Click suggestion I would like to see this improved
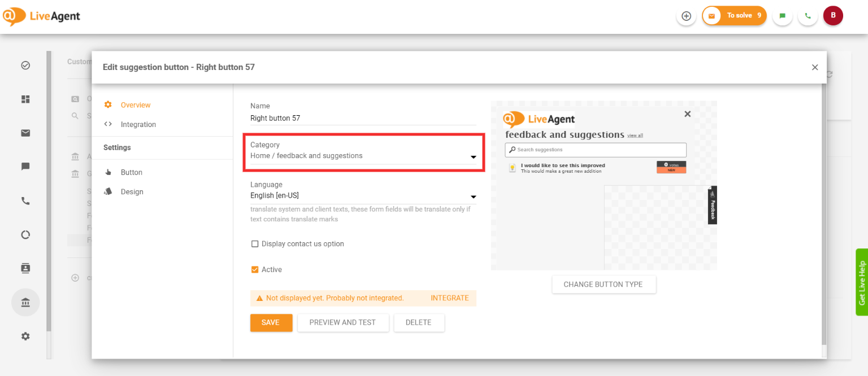This screenshot has width=868, height=376. point(563,165)
